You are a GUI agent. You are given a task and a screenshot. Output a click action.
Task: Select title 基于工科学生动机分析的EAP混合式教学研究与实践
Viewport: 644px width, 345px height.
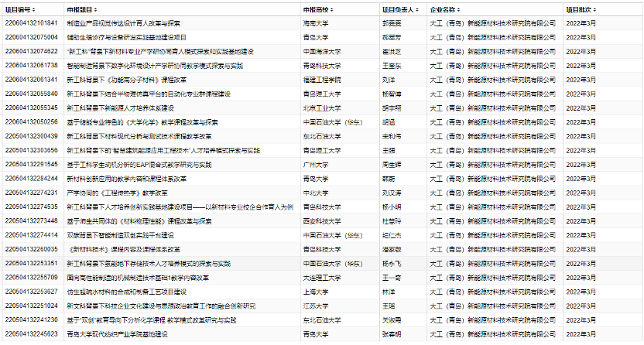(139, 165)
